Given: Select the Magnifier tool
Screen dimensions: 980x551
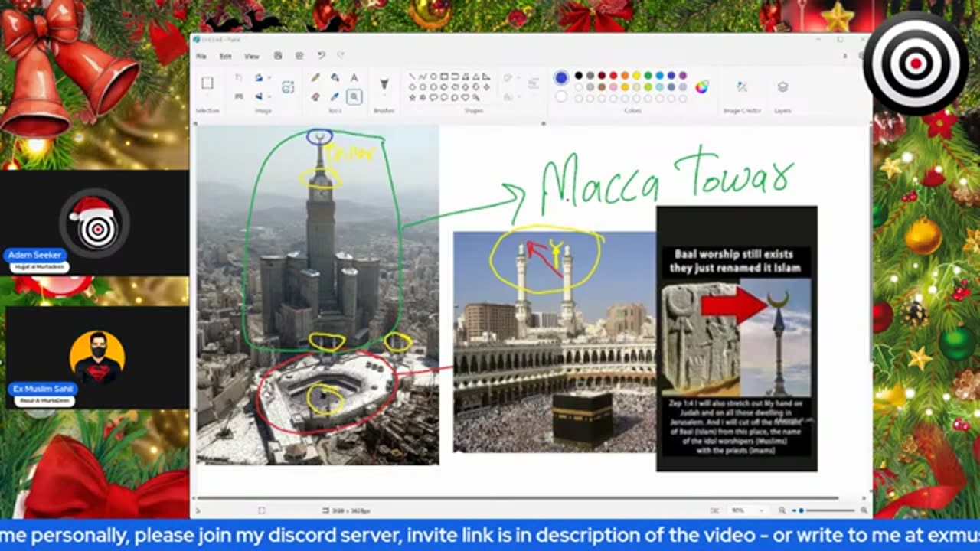Looking at the screenshot, I should click(354, 96).
